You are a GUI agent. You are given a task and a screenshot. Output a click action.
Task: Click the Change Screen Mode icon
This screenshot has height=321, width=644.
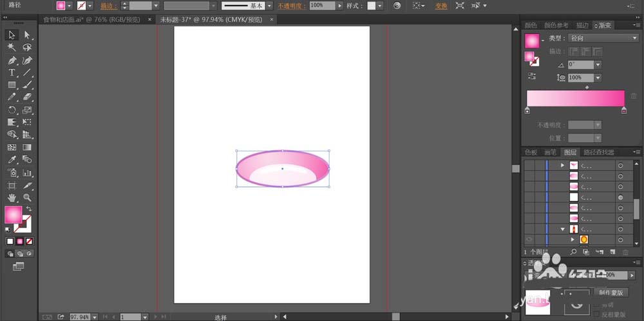[18, 267]
